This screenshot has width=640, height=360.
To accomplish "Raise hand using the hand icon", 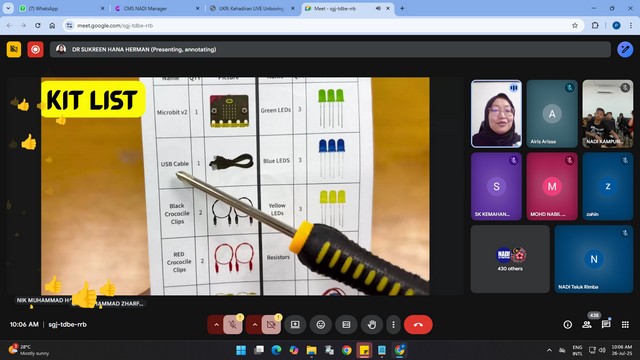I will pyautogui.click(x=371, y=324).
